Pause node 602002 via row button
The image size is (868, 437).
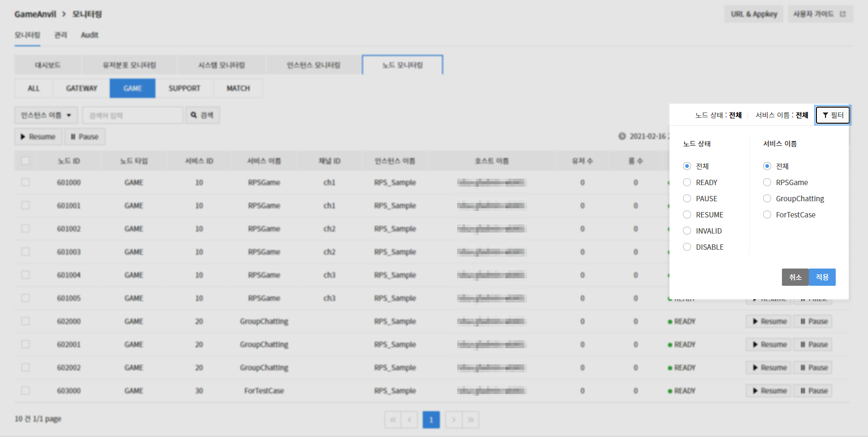coord(813,368)
